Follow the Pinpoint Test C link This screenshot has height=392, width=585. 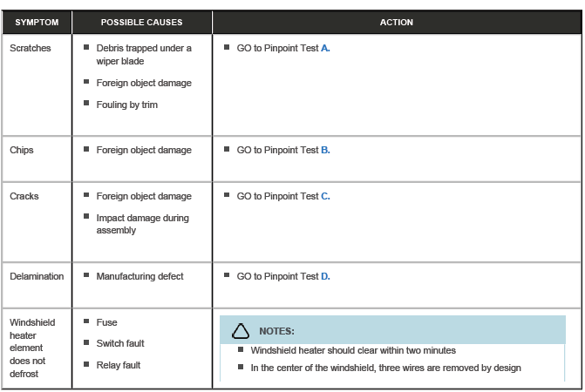tap(325, 197)
